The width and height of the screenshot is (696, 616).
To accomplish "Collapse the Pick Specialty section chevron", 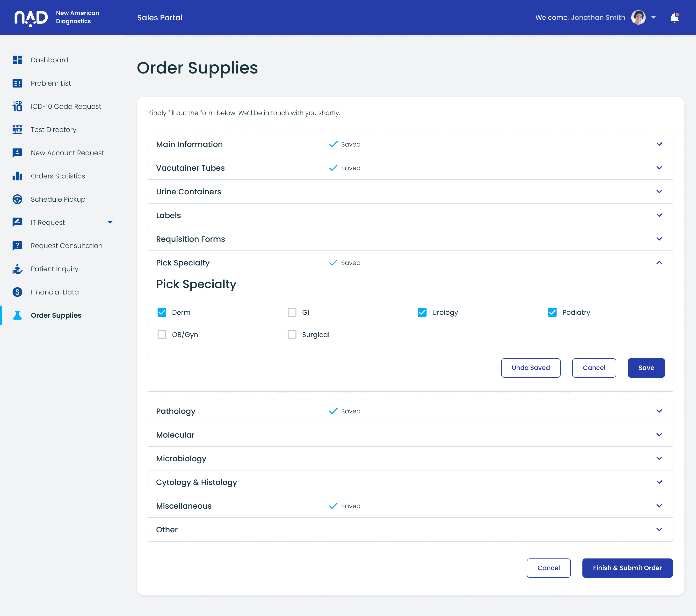I will 659,263.
